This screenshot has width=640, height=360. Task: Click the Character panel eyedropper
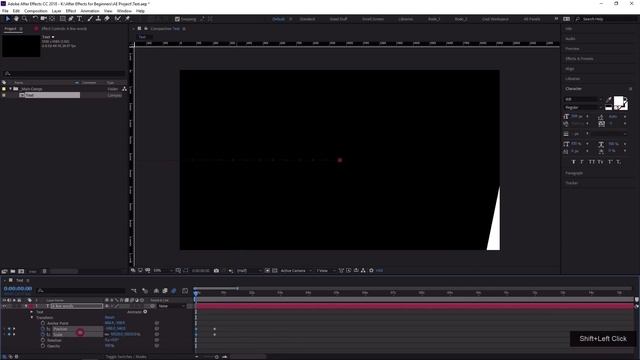609,99
